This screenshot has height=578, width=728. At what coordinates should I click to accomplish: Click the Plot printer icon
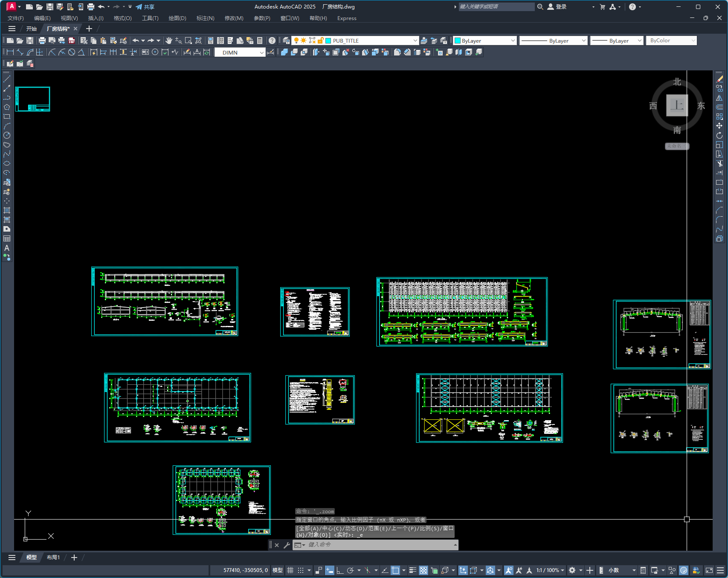42,41
